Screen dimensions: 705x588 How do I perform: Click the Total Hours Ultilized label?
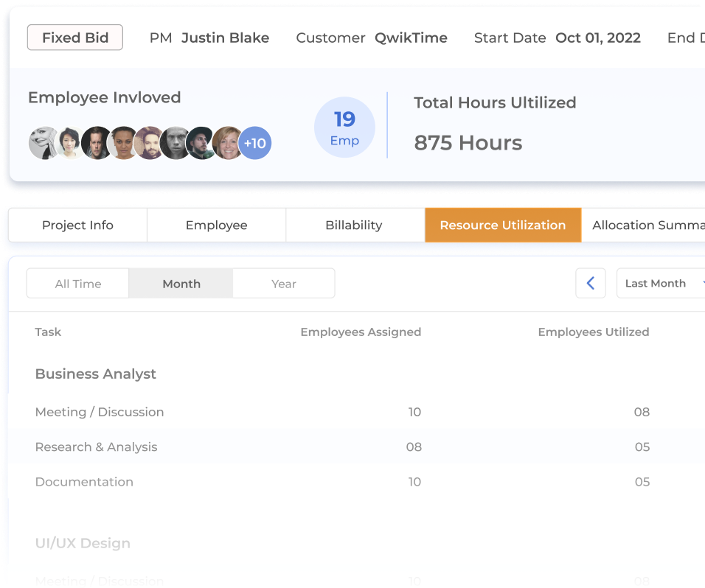pyautogui.click(x=495, y=103)
